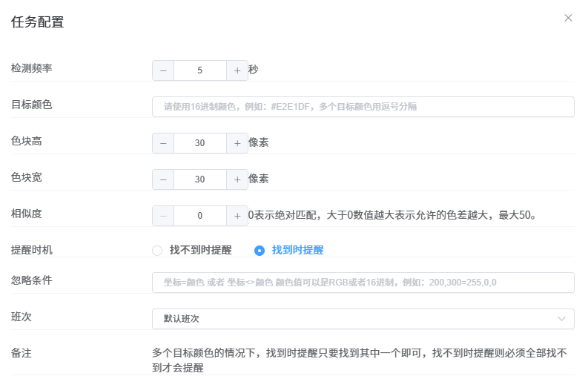Click the 班次 dropdown chevron arrow

click(561, 319)
